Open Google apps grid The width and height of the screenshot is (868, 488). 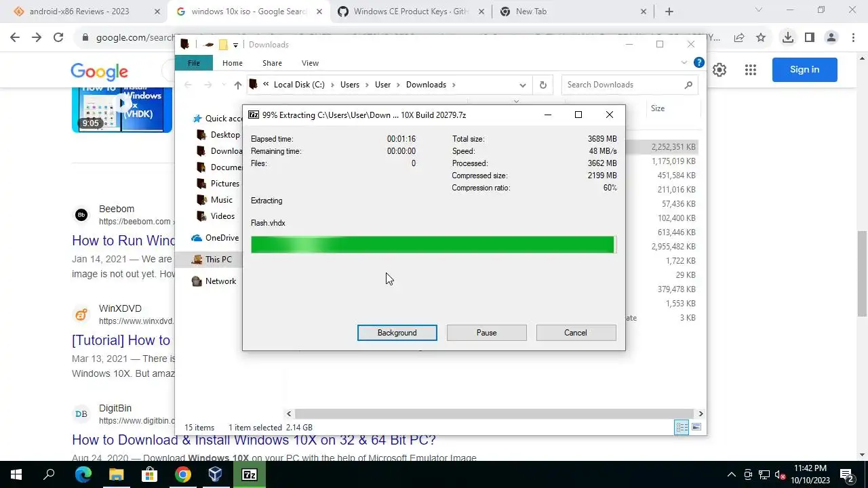point(750,70)
